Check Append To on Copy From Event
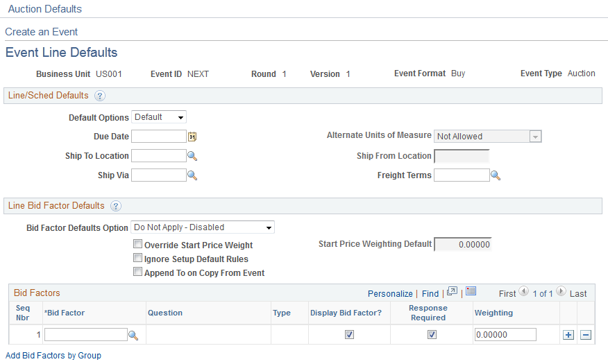This screenshot has height=364, width=608. 137,272
